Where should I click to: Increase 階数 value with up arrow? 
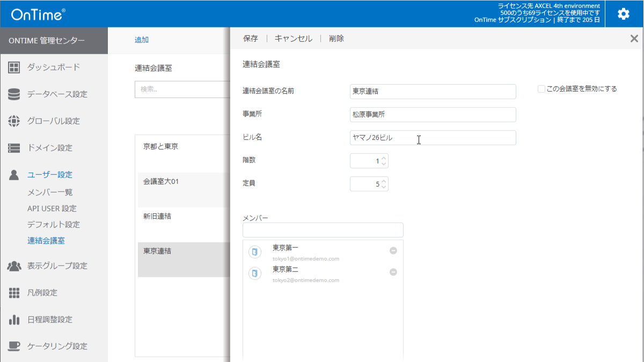[384, 158]
